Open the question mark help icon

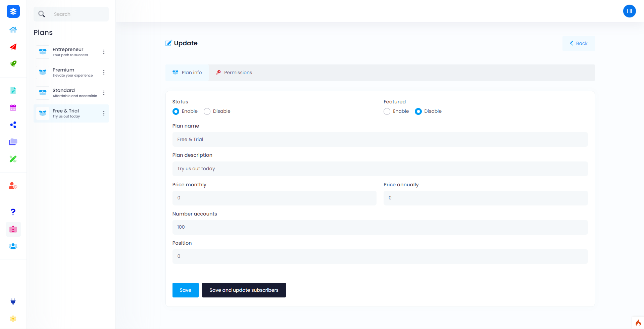[13, 212]
